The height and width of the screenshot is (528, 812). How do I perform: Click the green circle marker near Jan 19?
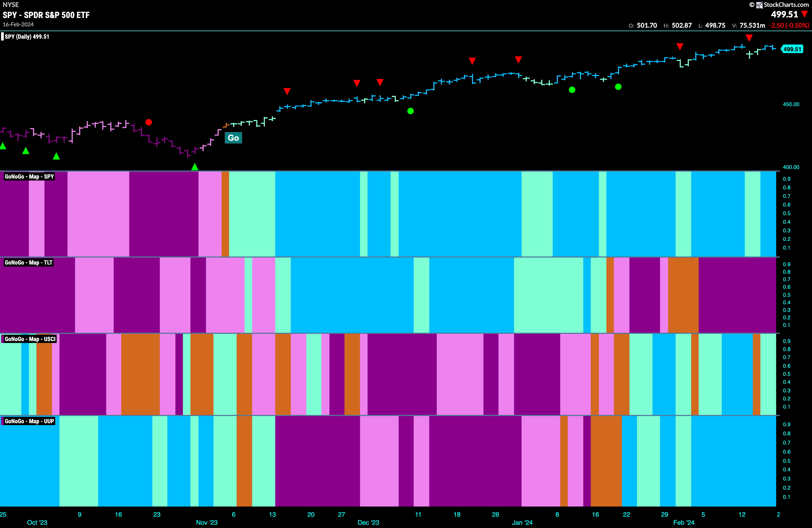tap(618, 87)
